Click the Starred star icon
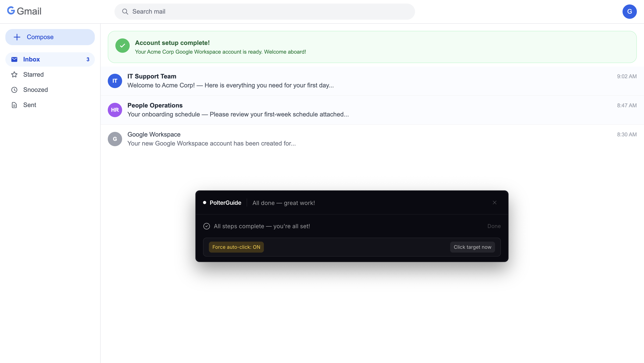644x363 pixels. pyautogui.click(x=14, y=74)
